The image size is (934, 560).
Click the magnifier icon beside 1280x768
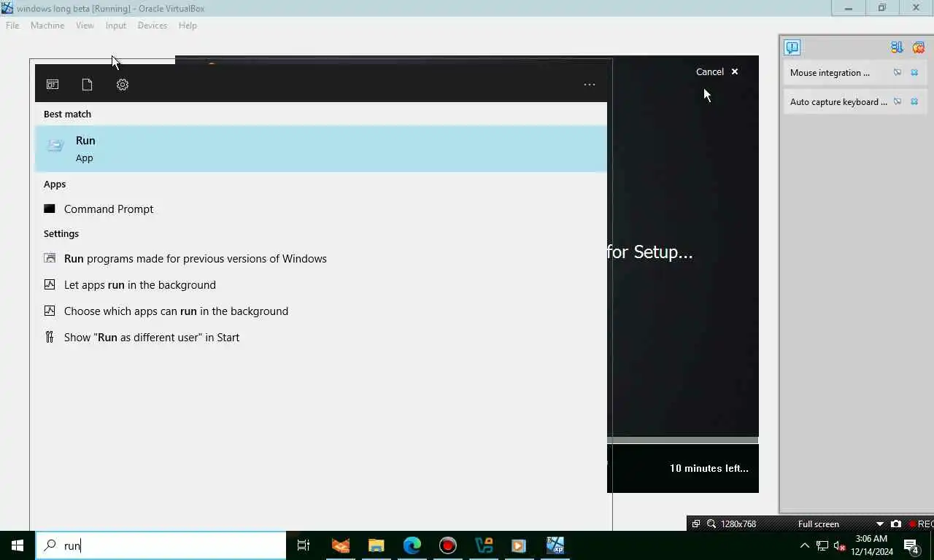pos(711,524)
